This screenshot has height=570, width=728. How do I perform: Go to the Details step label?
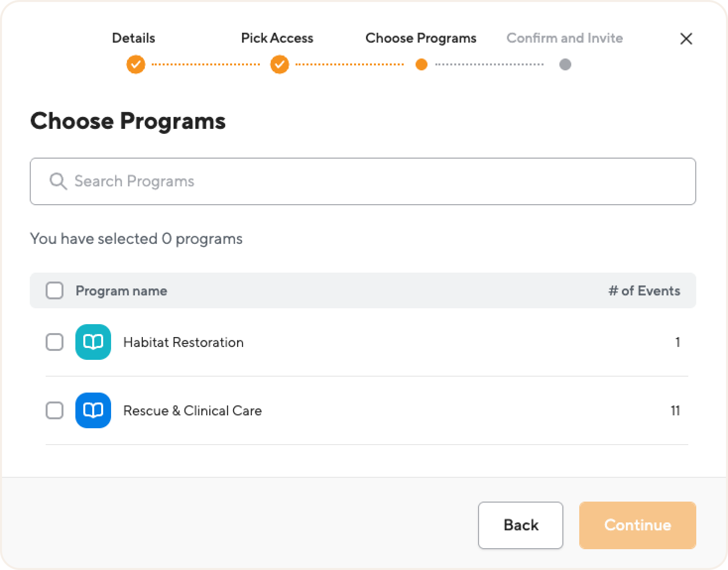coord(133,38)
